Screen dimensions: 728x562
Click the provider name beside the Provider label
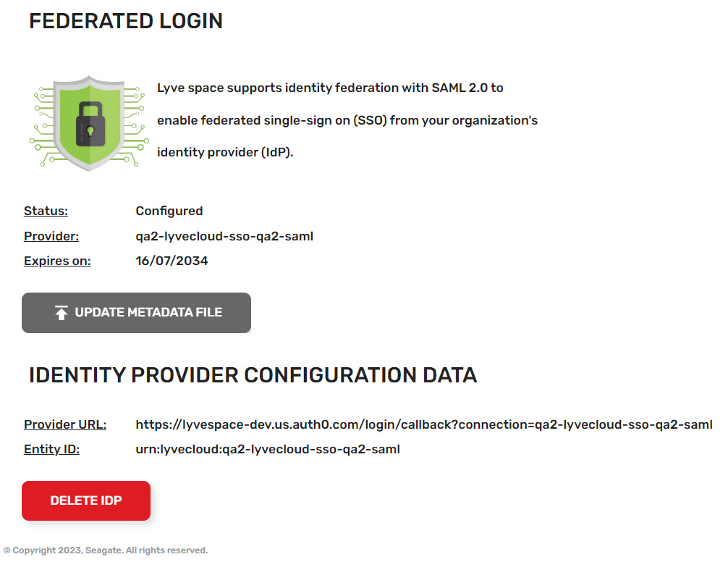pyautogui.click(x=224, y=236)
